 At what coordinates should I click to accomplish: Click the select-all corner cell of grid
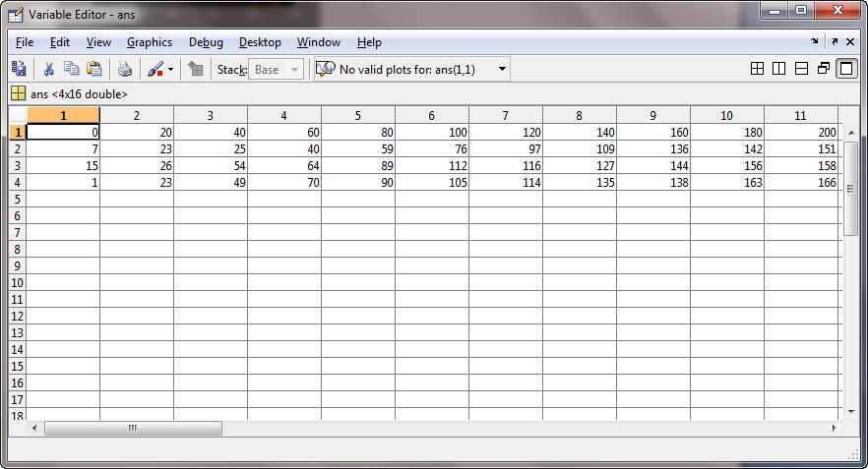click(x=17, y=115)
